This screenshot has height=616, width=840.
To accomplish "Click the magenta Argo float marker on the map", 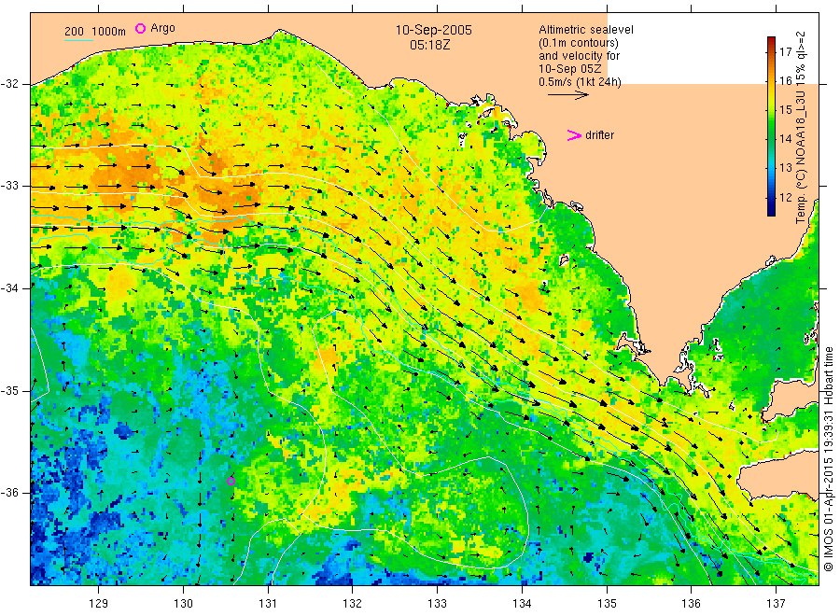I will (231, 481).
